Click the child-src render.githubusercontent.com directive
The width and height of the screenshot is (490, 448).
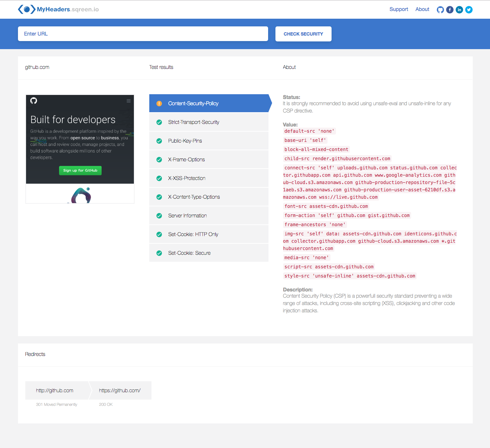[x=337, y=159]
